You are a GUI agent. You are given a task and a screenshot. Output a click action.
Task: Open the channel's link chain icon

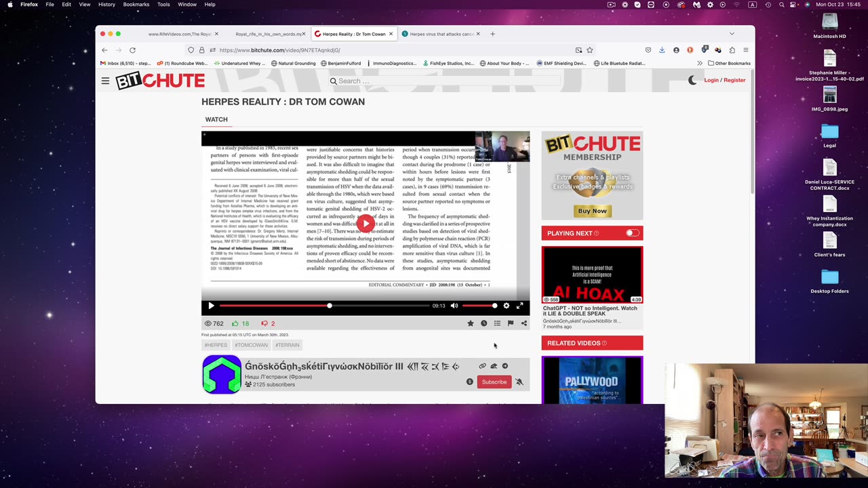click(x=482, y=366)
